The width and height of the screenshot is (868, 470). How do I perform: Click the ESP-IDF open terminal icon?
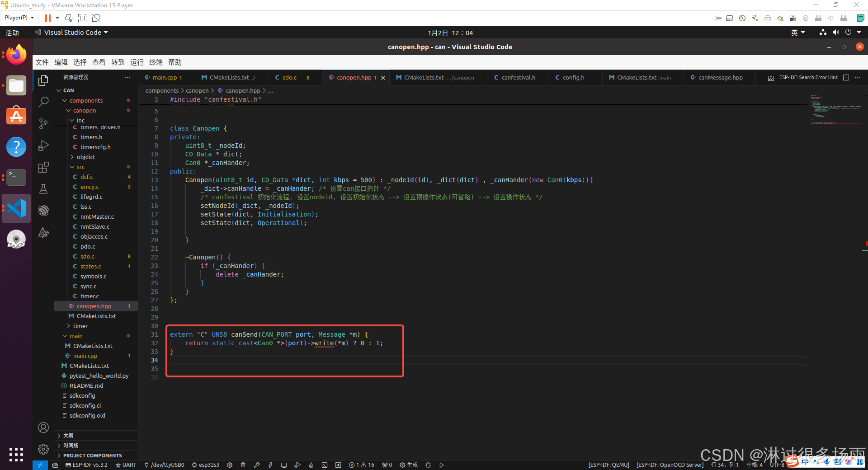(x=325, y=465)
